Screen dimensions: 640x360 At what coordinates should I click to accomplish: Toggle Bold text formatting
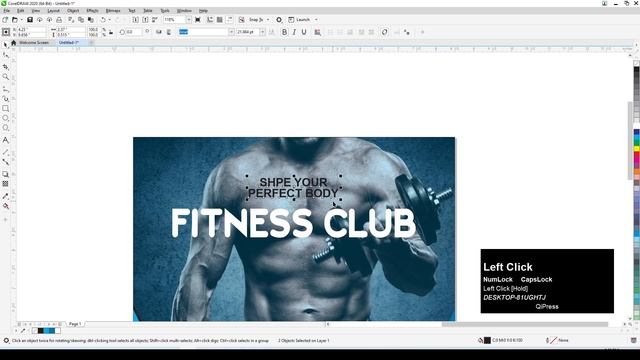pyautogui.click(x=284, y=32)
